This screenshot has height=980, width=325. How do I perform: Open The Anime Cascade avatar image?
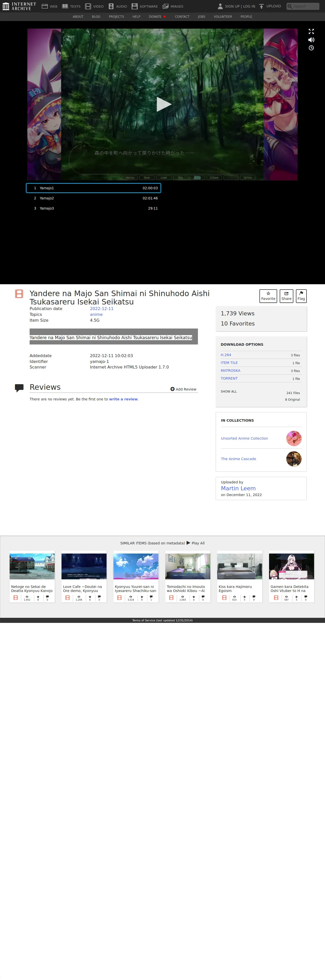pyautogui.click(x=294, y=459)
